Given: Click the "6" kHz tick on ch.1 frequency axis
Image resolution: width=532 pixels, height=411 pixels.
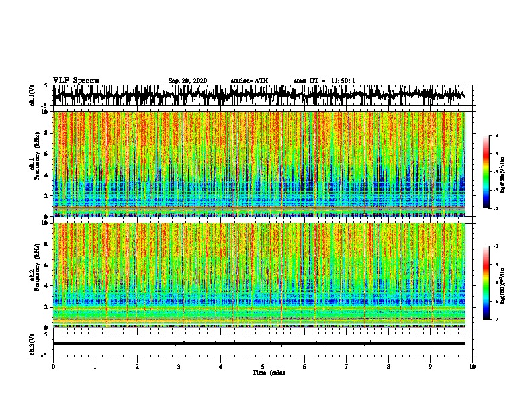Looking at the screenshot, I should click(46, 154).
